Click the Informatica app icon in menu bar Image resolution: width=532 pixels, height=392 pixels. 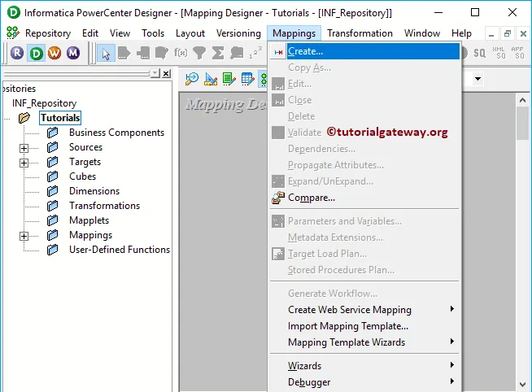tap(13, 33)
